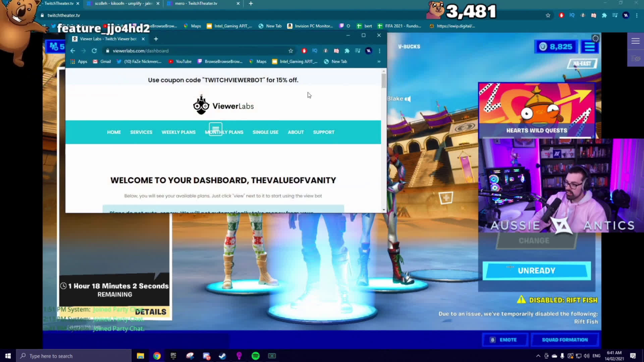Click the SQUAD FORMATION button

[565, 340]
